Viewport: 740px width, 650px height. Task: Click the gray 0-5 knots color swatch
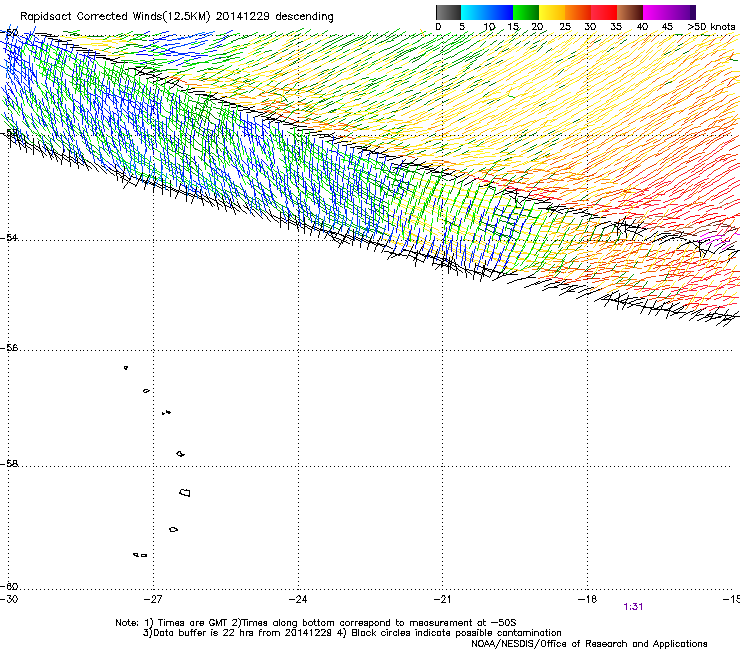(x=448, y=12)
